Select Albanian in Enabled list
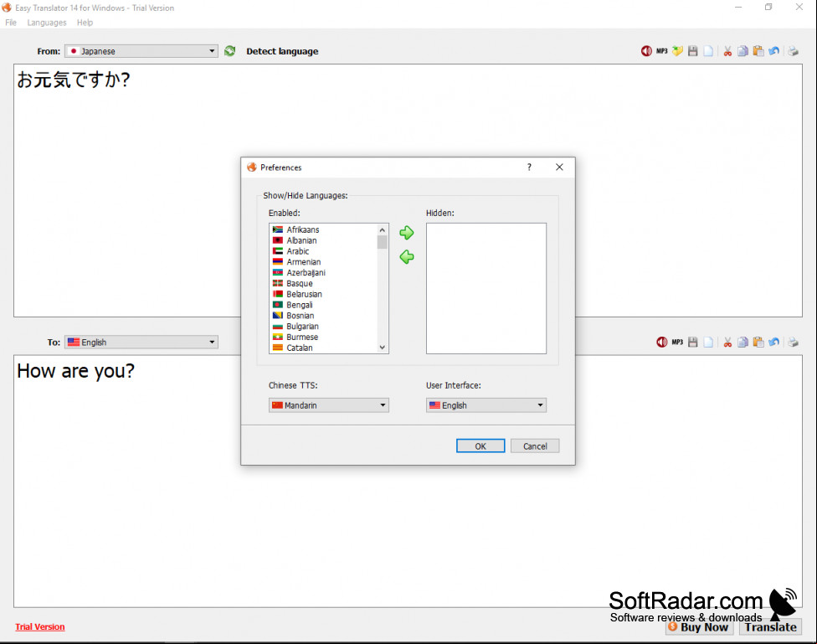Viewport: 817px width, 644px height. point(323,240)
